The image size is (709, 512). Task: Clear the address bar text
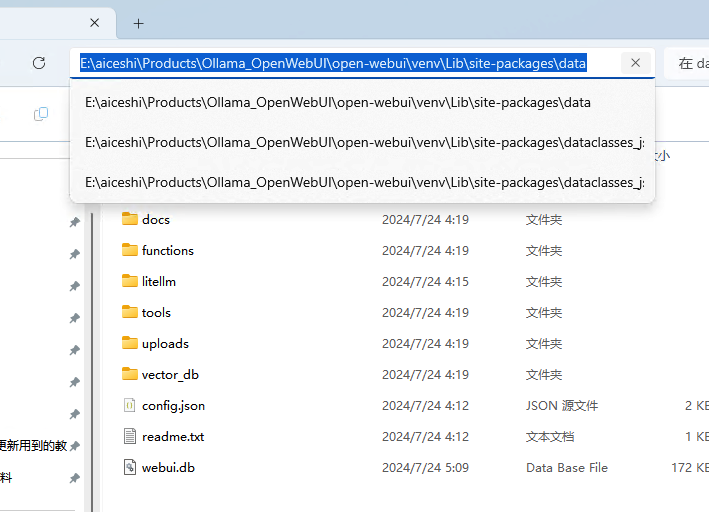635,63
